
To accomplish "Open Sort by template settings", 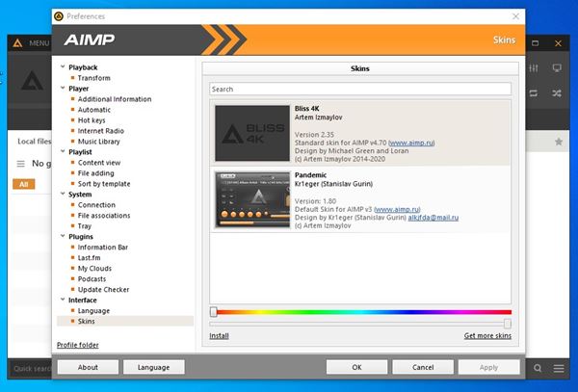I will pos(104,184).
